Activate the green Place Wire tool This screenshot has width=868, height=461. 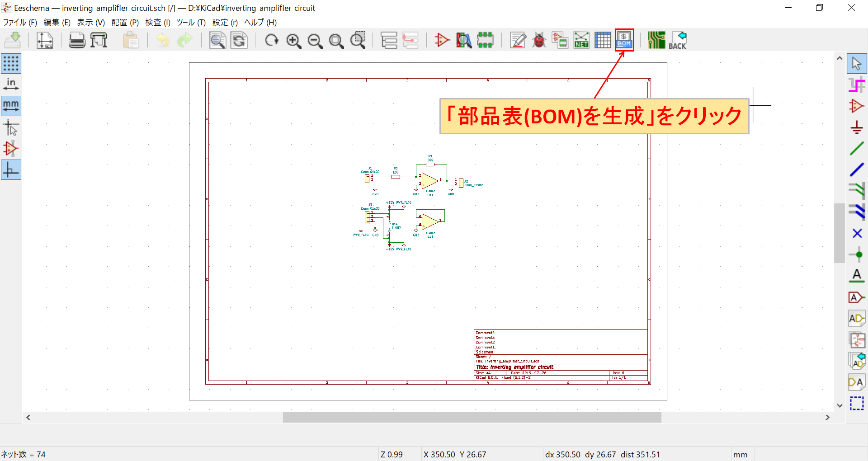(857, 148)
